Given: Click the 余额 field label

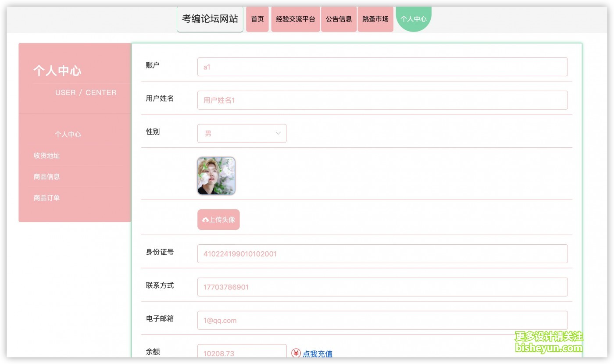Looking at the screenshot, I should pyautogui.click(x=153, y=352).
